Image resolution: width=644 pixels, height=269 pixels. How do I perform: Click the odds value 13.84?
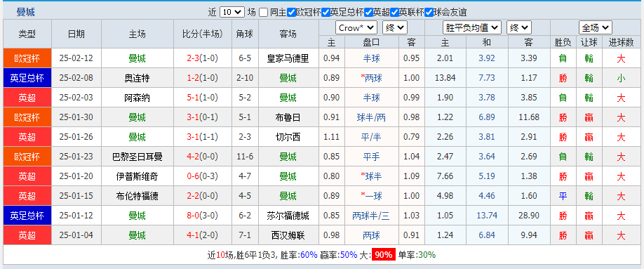445,78
